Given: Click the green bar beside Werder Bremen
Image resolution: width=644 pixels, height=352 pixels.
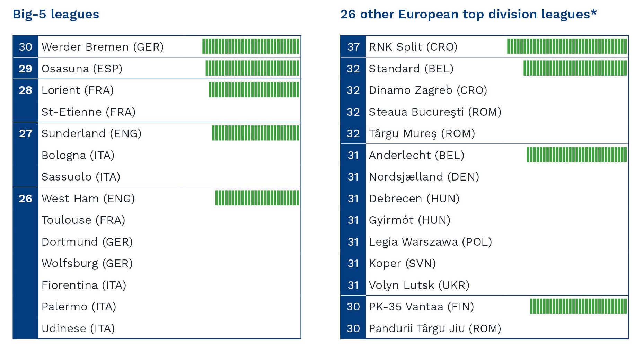Looking at the screenshot, I should tap(250, 46).
